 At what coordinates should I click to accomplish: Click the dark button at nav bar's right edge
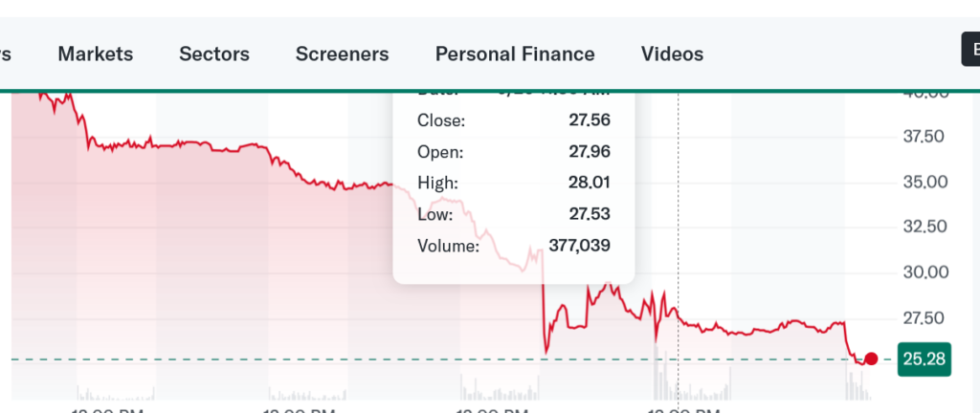970,49
